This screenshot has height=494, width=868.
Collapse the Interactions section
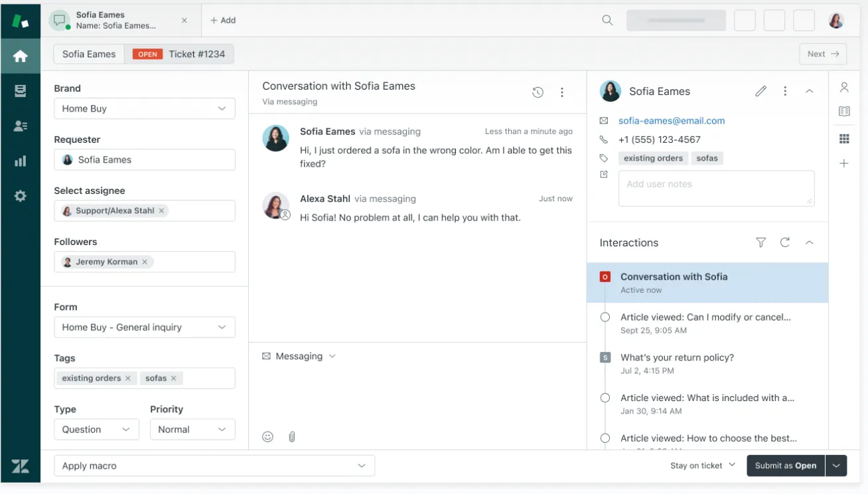click(809, 242)
